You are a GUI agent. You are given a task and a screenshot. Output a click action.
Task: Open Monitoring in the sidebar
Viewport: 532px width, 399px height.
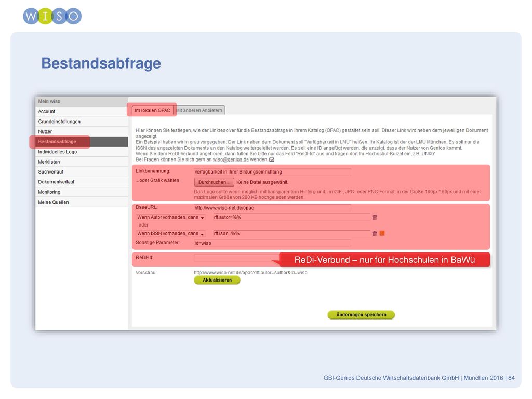82,192
